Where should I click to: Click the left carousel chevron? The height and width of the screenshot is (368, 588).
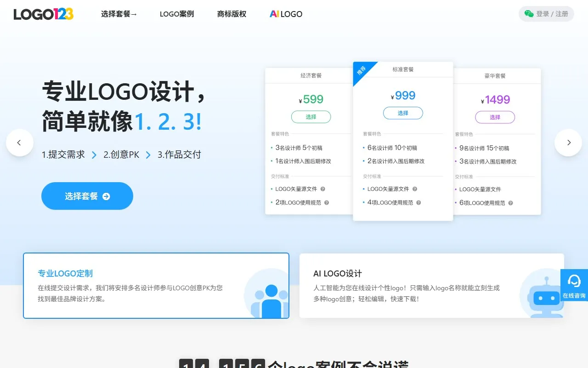pos(20,143)
